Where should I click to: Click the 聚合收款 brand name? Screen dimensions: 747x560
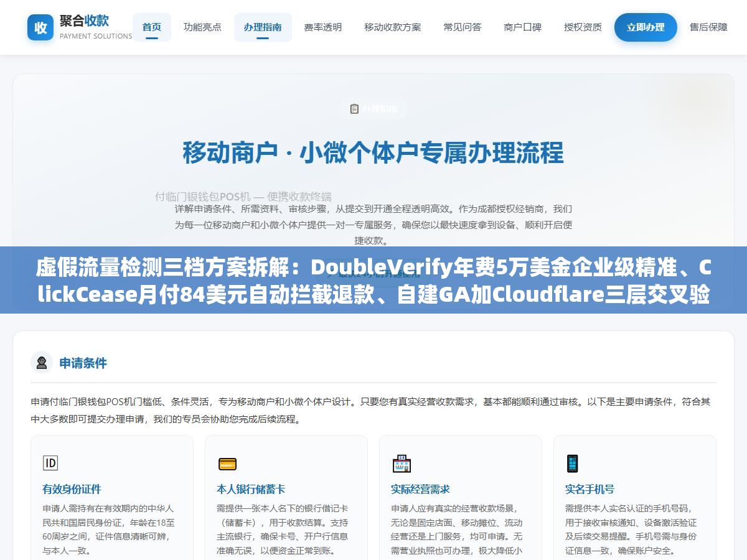pyautogui.click(x=84, y=21)
